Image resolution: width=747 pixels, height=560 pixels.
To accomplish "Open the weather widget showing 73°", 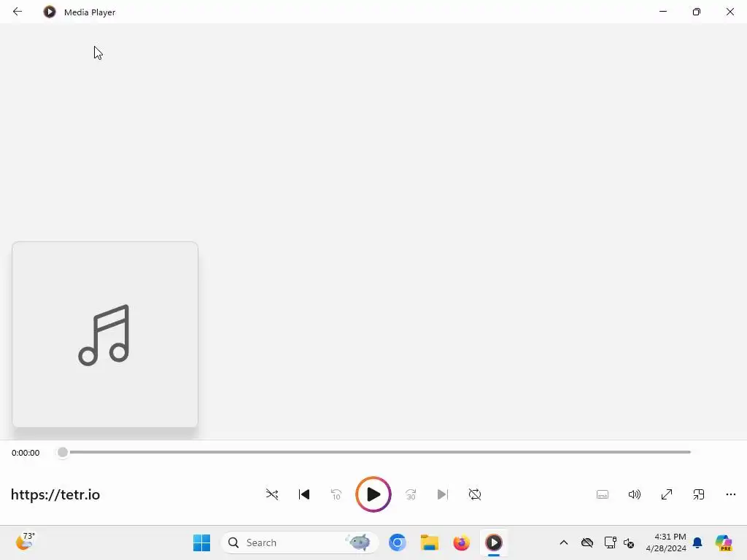I will [25, 542].
